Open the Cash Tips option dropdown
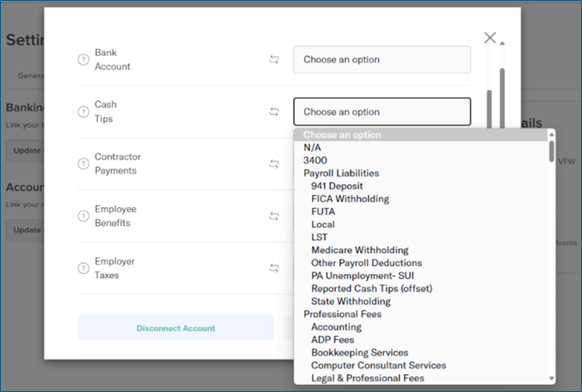Screen dimensions: 582x392 tap(382, 112)
